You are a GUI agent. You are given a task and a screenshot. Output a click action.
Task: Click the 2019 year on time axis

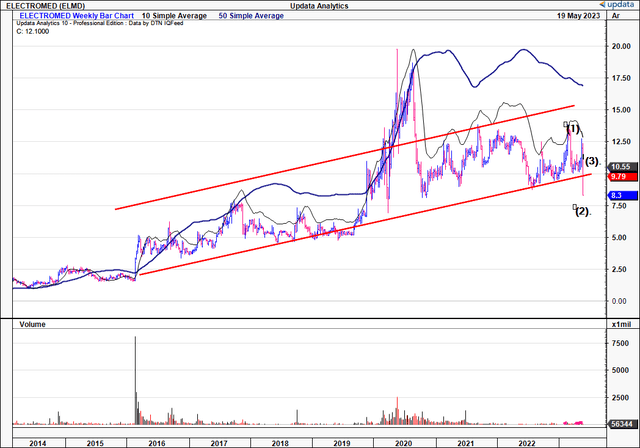click(342, 443)
